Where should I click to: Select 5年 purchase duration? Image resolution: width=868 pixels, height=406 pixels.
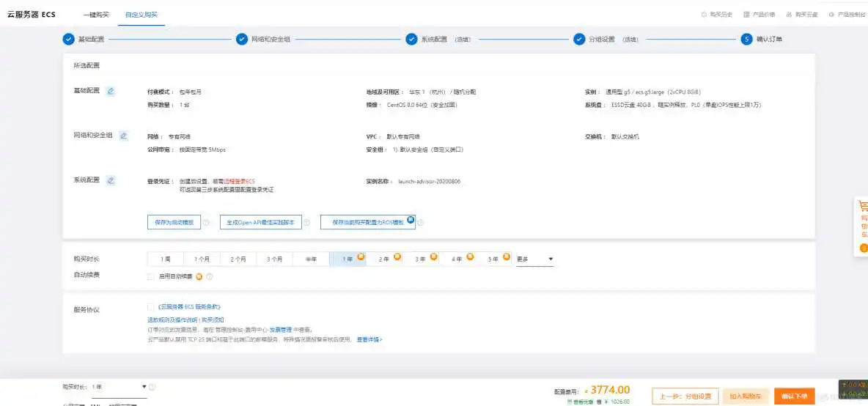tap(493, 259)
